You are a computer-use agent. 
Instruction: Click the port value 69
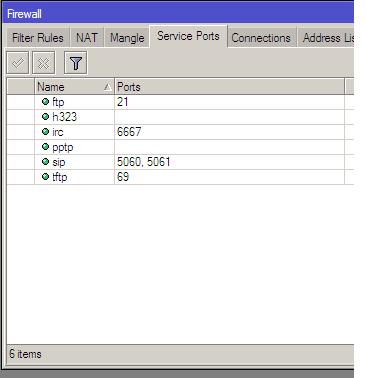[123, 177]
